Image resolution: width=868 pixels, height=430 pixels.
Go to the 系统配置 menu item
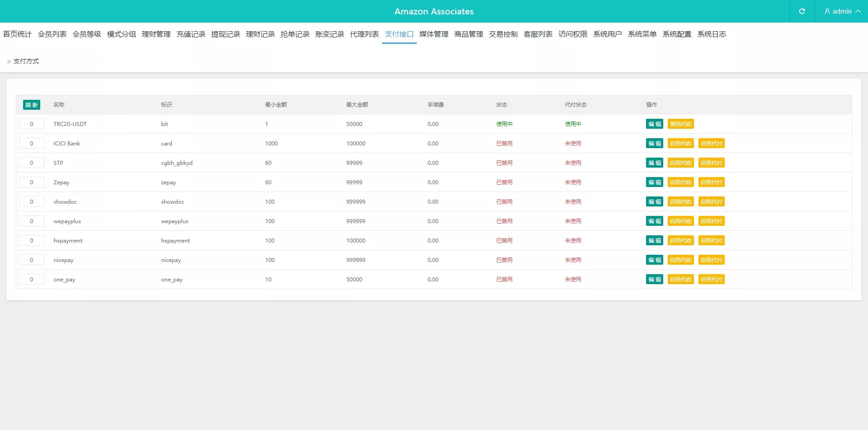point(677,34)
